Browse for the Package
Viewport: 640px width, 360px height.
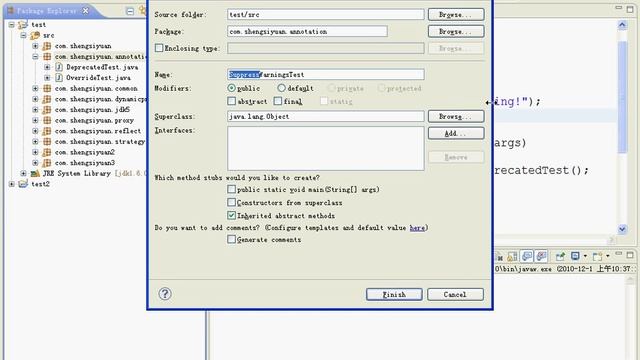click(x=456, y=31)
